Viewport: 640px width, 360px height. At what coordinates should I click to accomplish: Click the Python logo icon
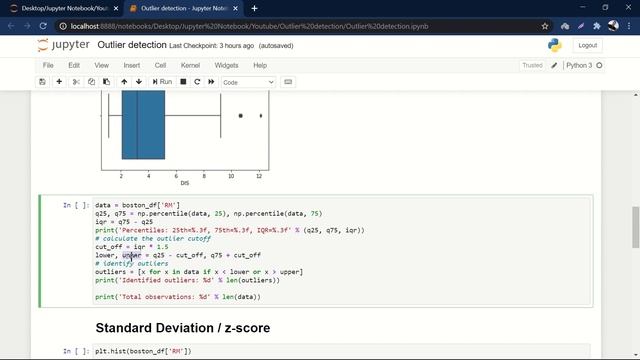(555, 45)
